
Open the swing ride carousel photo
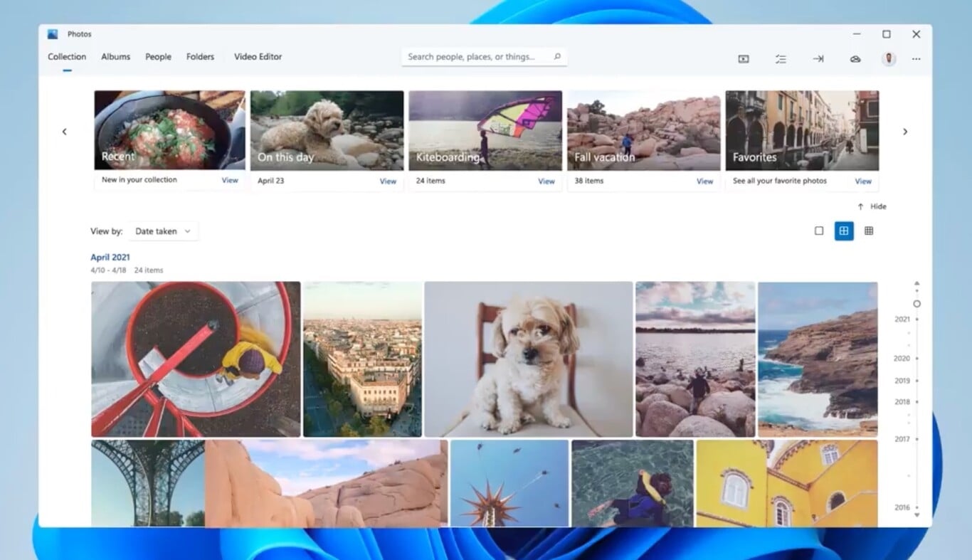point(509,483)
